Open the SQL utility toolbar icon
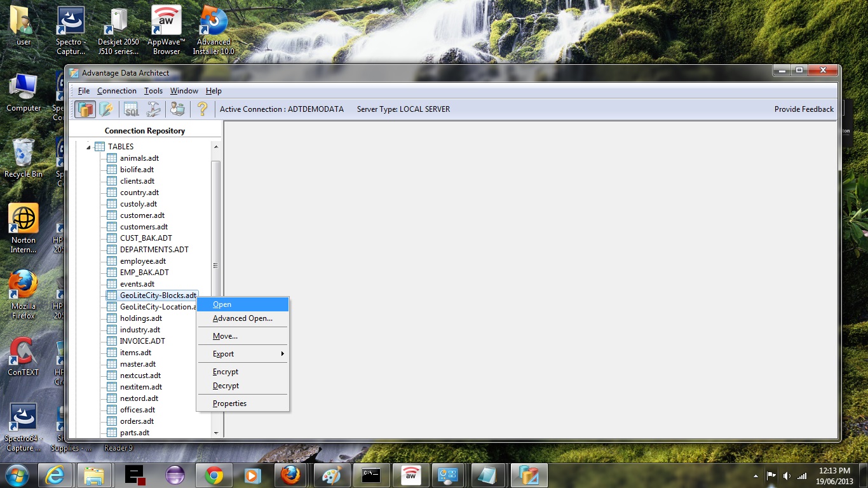Screen dimensions: 868x488 [132, 109]
